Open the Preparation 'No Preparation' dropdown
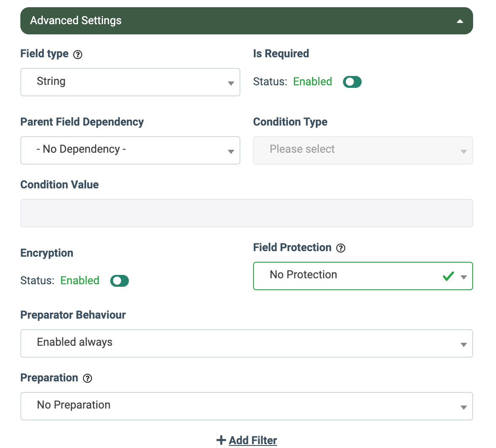496x448 pixels. point(246,406)
